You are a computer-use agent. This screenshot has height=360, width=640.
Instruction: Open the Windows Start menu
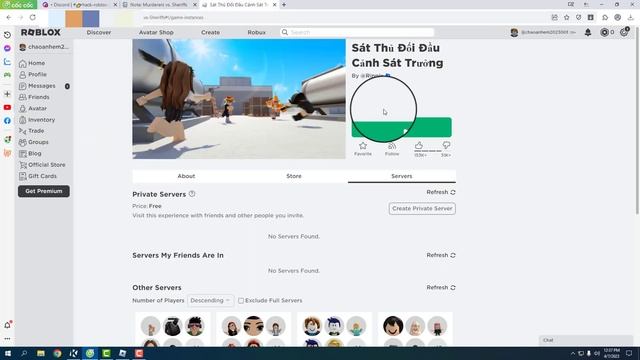tap(8, 353)
